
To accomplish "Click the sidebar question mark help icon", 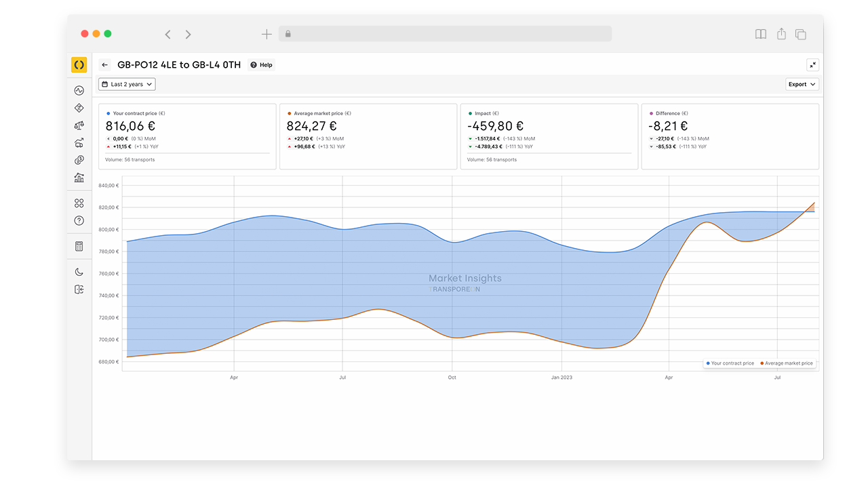I will click(79, 221).
